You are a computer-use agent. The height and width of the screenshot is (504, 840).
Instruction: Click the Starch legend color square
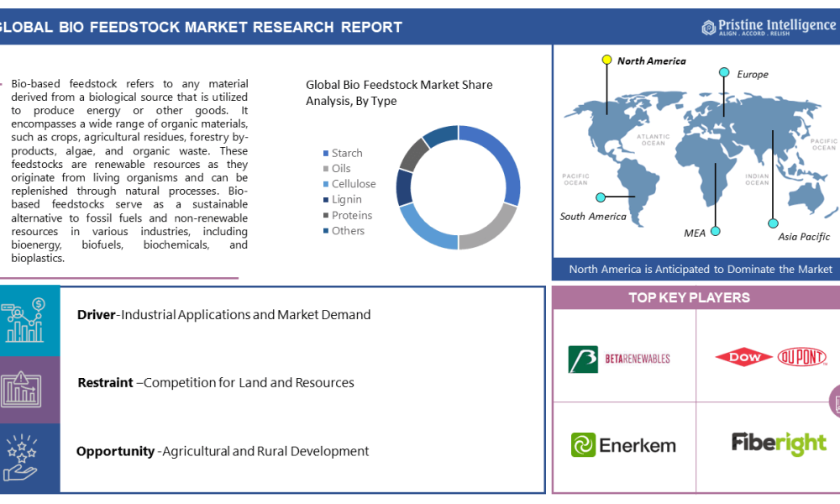pyautogui.click(x=326, y=153)
